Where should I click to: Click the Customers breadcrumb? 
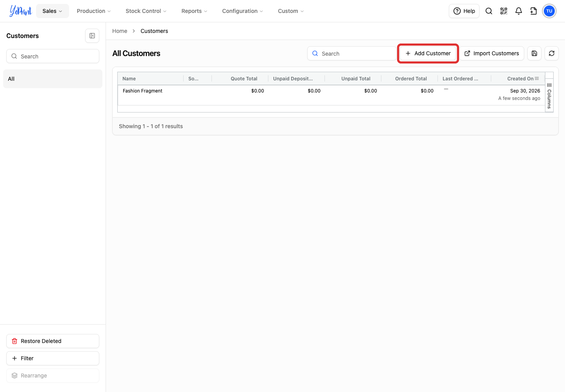coord(154,31)
